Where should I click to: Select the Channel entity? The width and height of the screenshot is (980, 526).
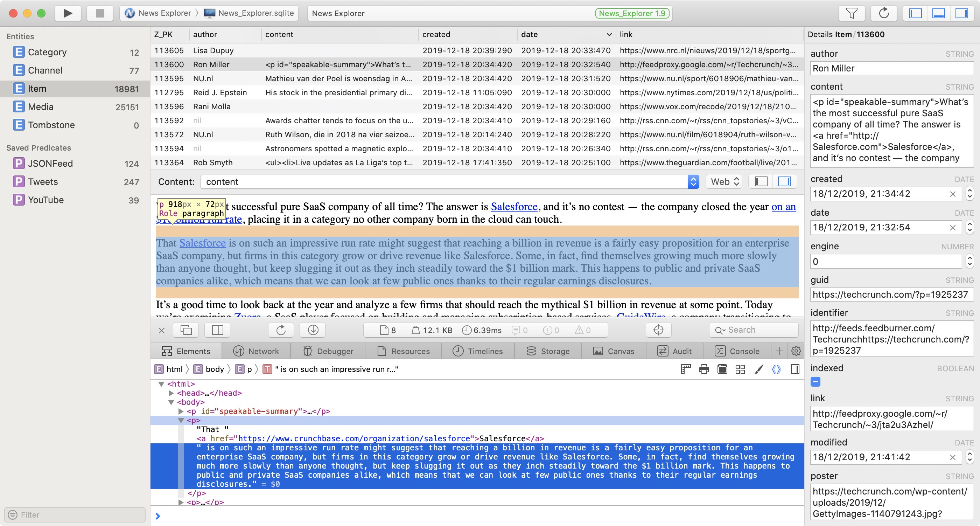(x=75, y=70)
